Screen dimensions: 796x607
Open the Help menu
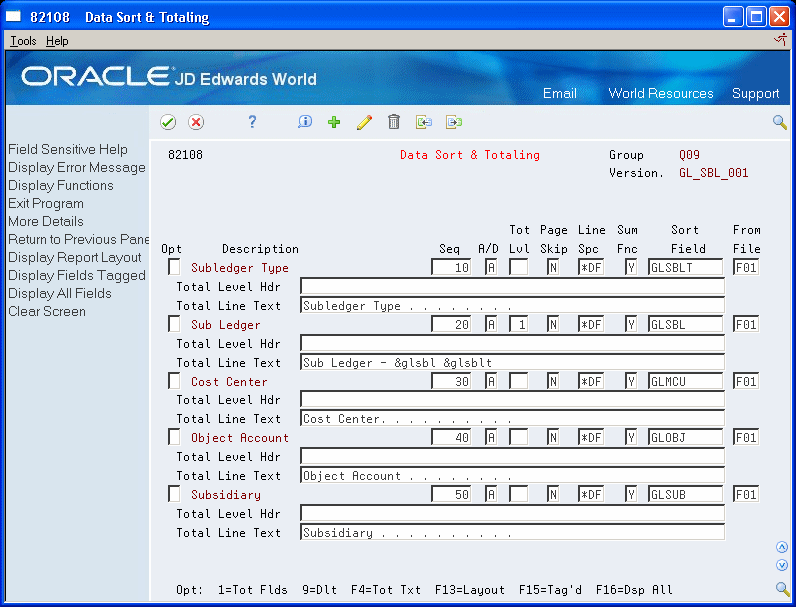57,41
